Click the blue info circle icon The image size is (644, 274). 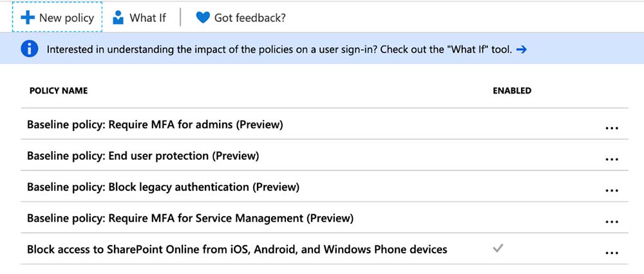[29, 50]
